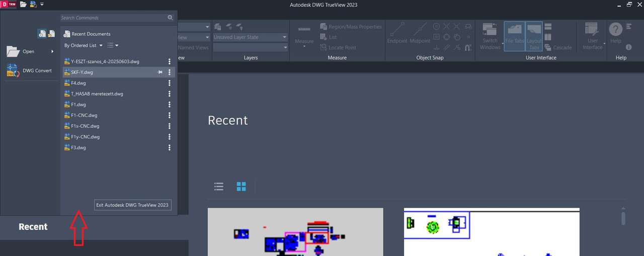Toggle the Layout Tabs button
The width and height of the screenshot is (644, 256).
tap(534, 36)
